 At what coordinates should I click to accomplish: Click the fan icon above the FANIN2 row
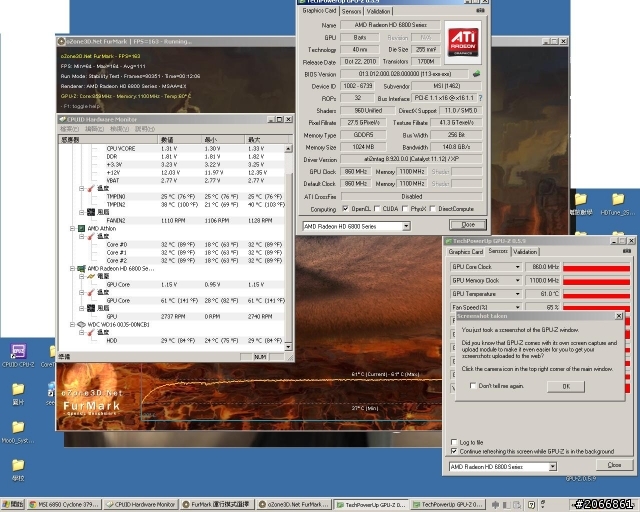[91, 212]
